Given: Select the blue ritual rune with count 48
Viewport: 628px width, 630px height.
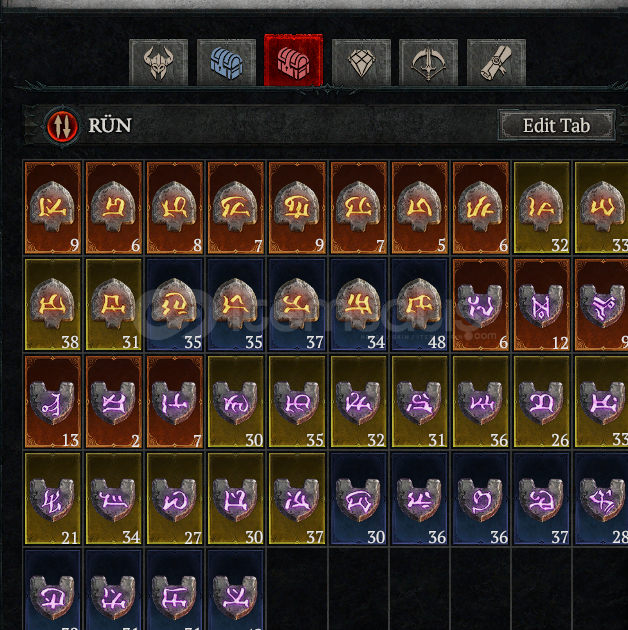Looking at the screenshot, I should point(419,305).
